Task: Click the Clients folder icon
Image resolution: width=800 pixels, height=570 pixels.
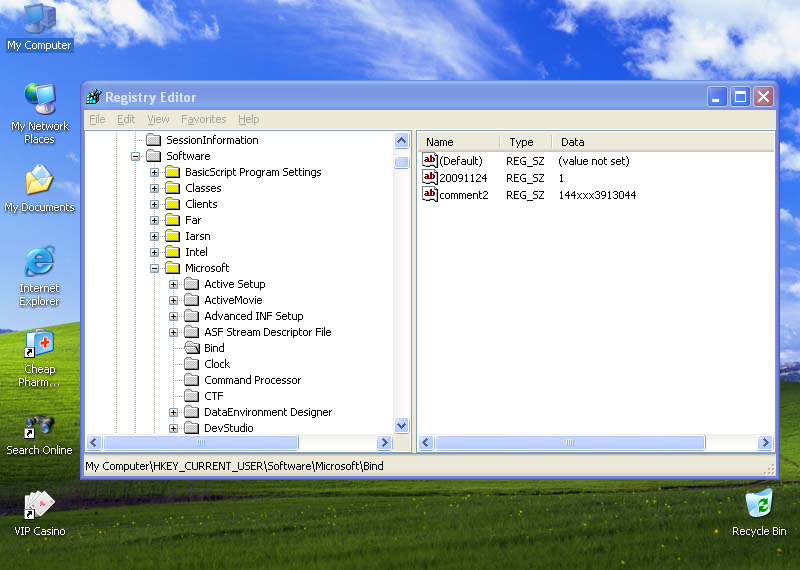Action: point(172,204)
